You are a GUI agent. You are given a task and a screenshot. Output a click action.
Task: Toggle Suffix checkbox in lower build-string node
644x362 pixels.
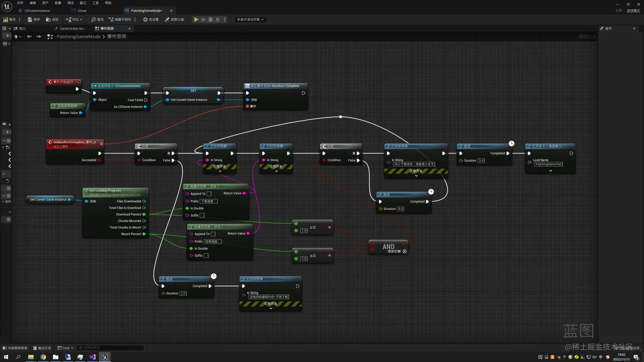pyautogui.click(x=206, y=256)
